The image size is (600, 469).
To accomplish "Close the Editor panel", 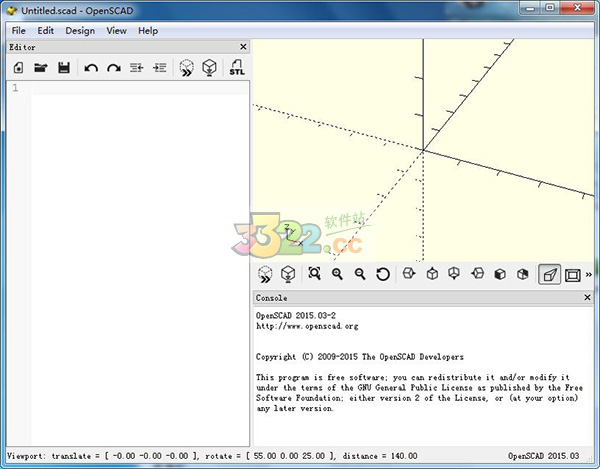I will click(x=243, y=47).
